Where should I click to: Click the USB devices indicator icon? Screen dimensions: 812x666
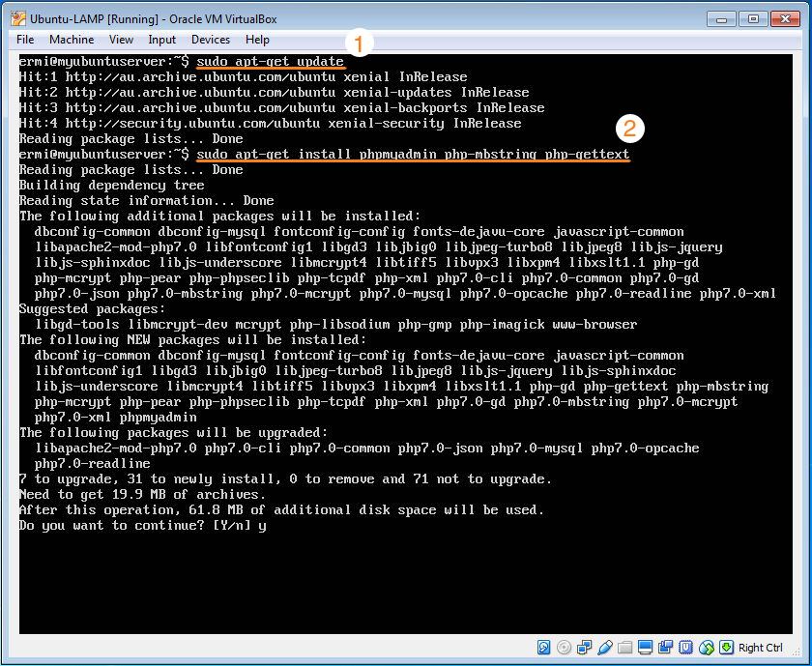click(x=604, y=648)
